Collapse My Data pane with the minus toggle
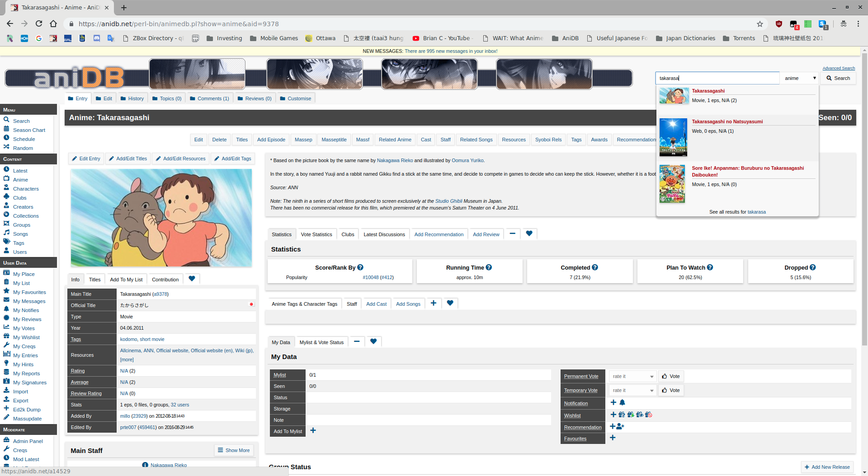868x476 pixels. (357, 342)
